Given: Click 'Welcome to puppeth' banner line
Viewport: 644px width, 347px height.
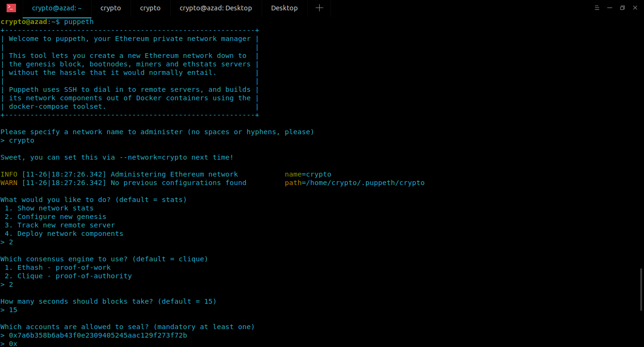Looking at the screenshot, I should point(130,39).
